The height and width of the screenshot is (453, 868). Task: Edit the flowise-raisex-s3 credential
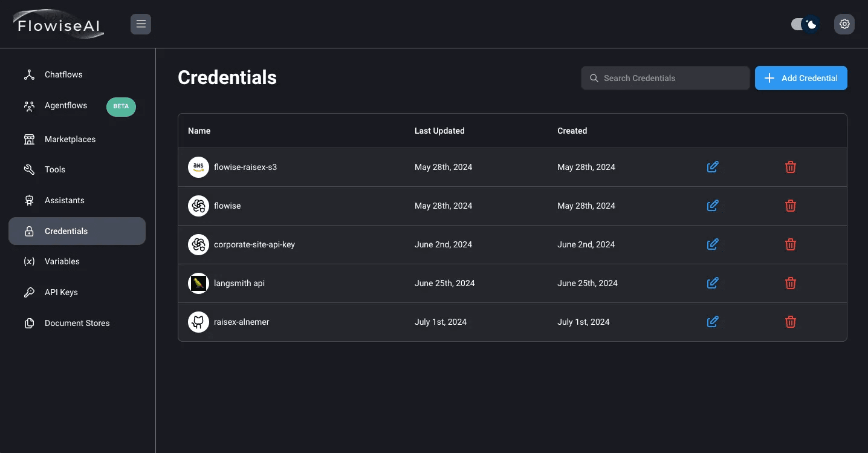(713, 167)
